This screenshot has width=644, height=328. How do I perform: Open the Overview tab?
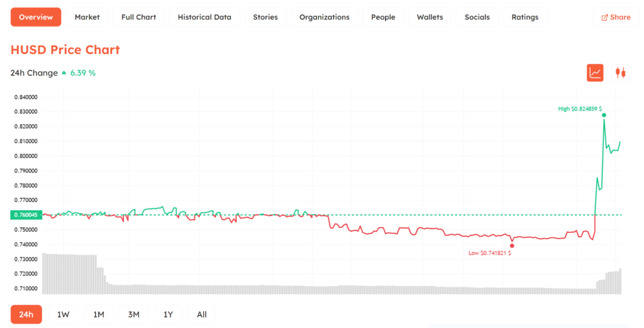pos(36,17)
